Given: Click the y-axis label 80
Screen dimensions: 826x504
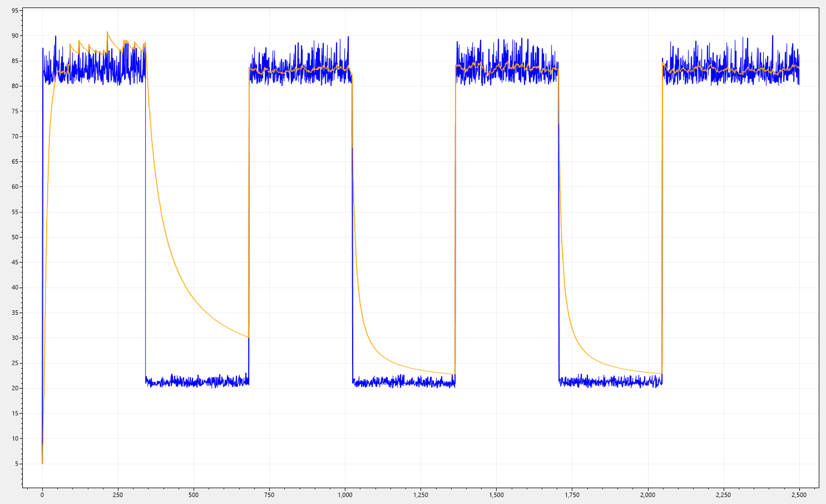Looking at the screenshot, I should pos(15,86).
